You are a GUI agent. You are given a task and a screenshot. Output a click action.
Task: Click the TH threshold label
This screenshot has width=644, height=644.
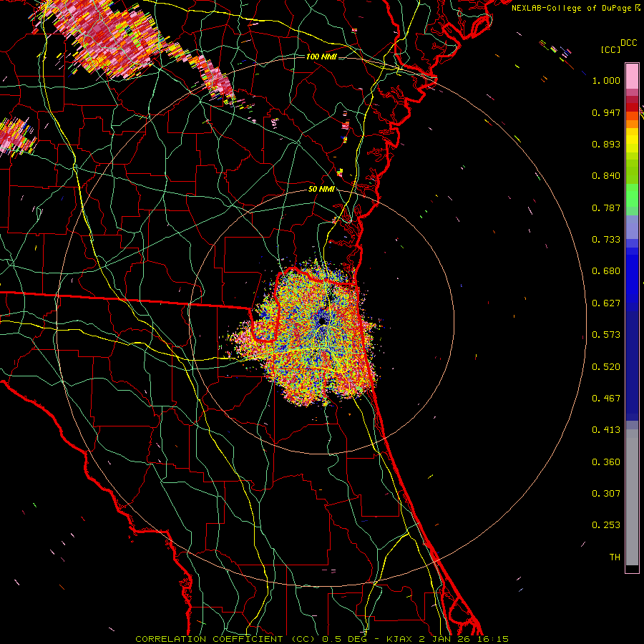[615, 557]
